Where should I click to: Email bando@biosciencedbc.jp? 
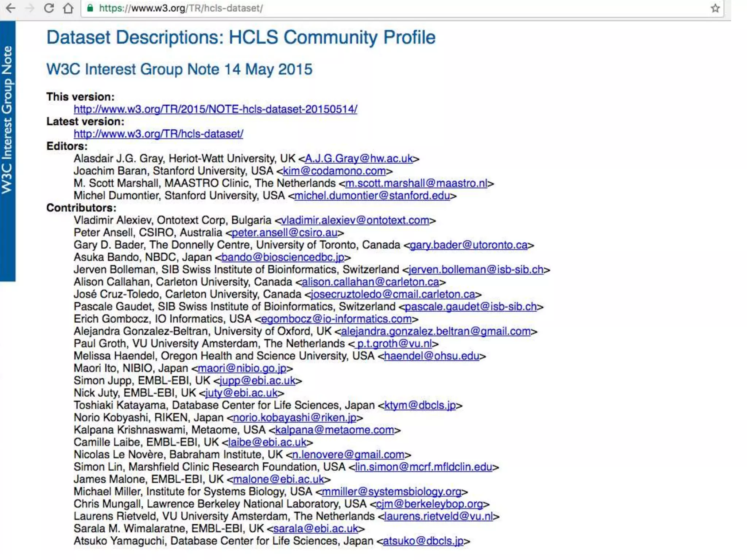point(283,257)
